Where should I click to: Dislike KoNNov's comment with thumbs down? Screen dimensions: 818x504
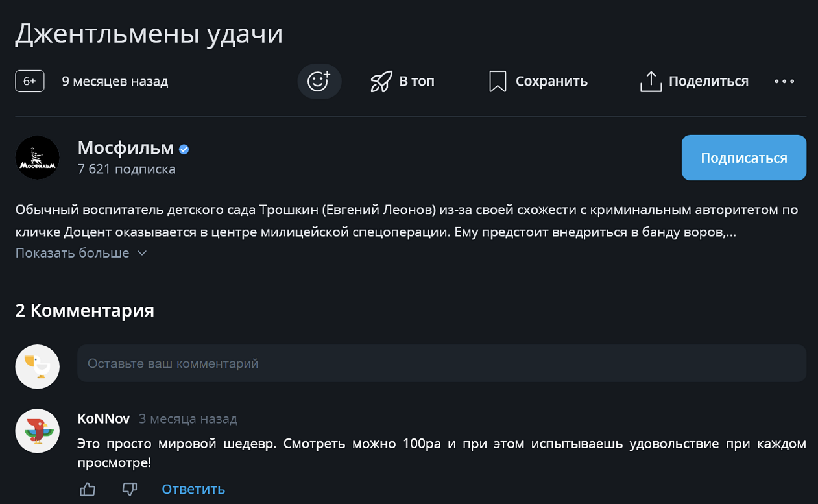click(130, 489)
